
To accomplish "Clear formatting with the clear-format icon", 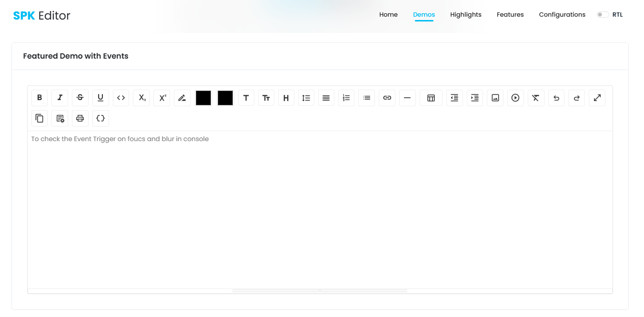I will click(x=535, y=98).
